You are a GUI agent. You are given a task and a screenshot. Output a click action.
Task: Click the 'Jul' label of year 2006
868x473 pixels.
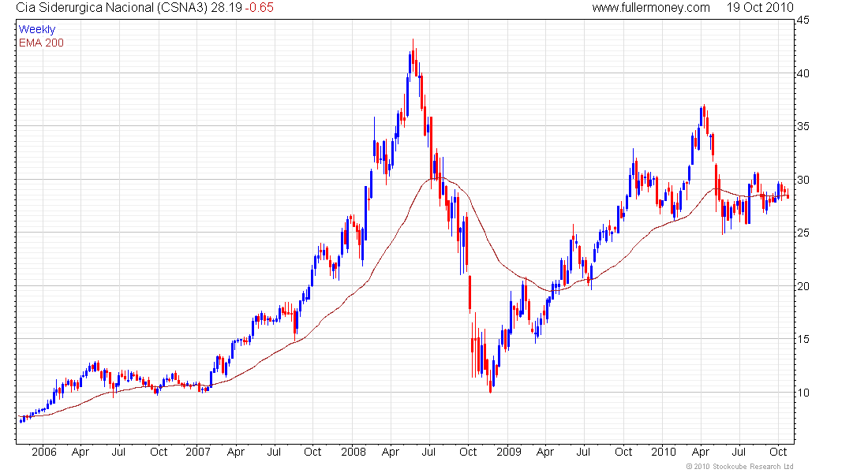pos(118,452)
